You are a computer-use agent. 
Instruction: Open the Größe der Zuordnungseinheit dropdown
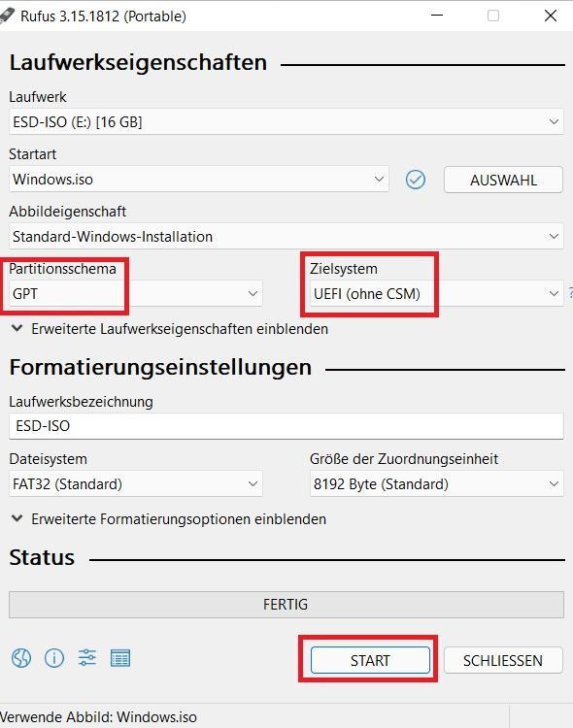pos(436,483)
